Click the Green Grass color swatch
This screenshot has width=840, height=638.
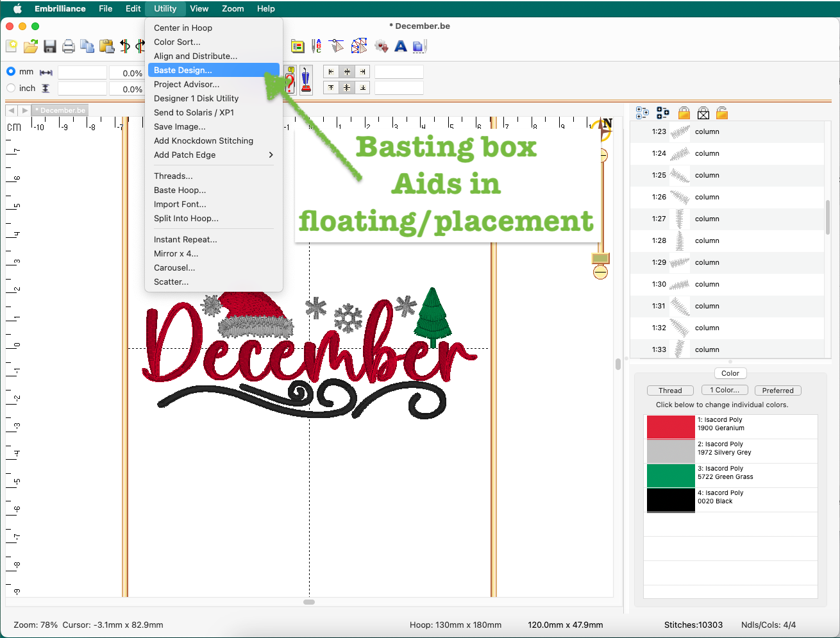pos(671,476)
